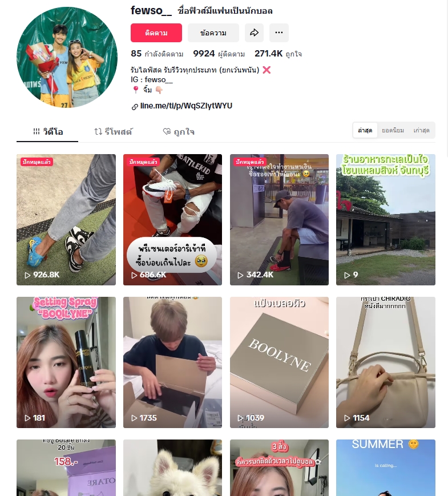
Task: Click the play icon on the 926.8K video
Action: 27,275
